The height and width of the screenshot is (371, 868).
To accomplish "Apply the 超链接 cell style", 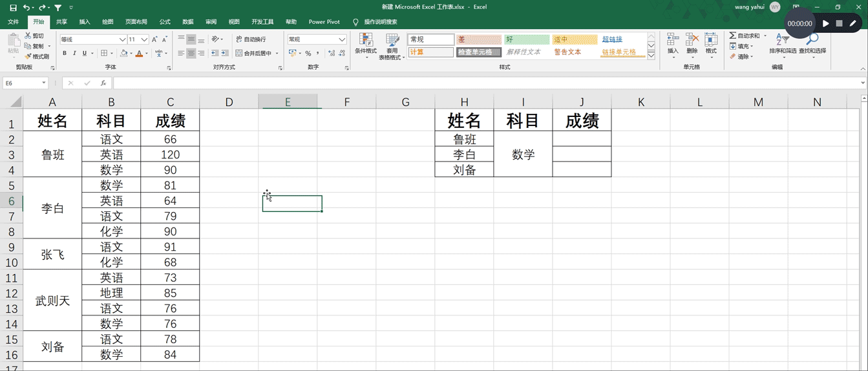I will point(622,39).
